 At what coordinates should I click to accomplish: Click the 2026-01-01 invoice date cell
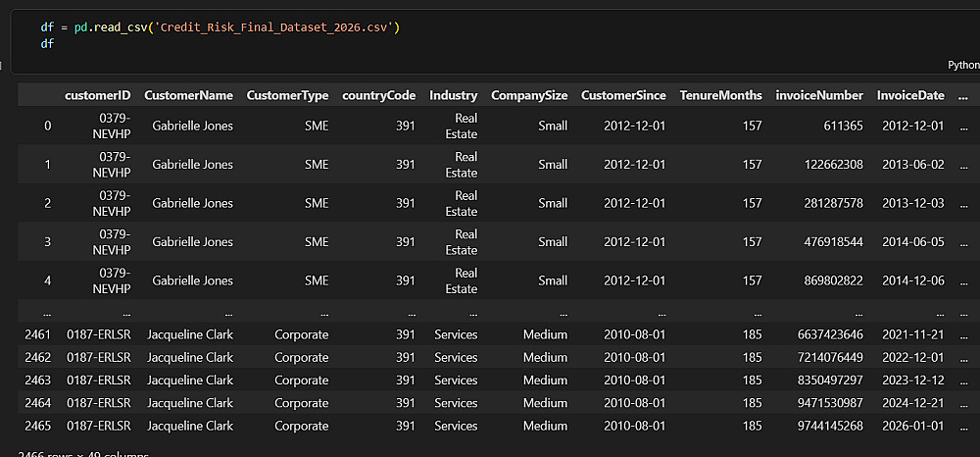(x=911, y=426)
